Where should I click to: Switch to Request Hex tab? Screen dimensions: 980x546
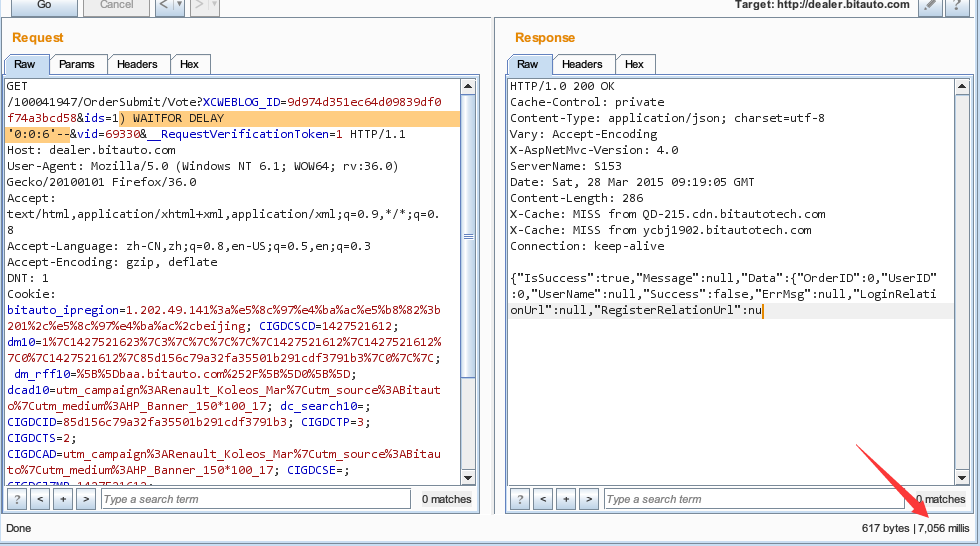(x=189, y=64)
